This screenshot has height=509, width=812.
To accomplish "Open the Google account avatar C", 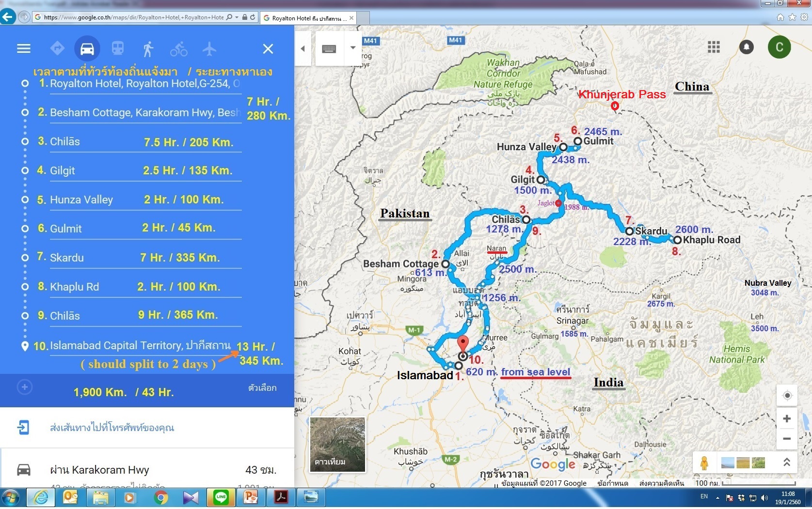I will [x=780, y=47].
